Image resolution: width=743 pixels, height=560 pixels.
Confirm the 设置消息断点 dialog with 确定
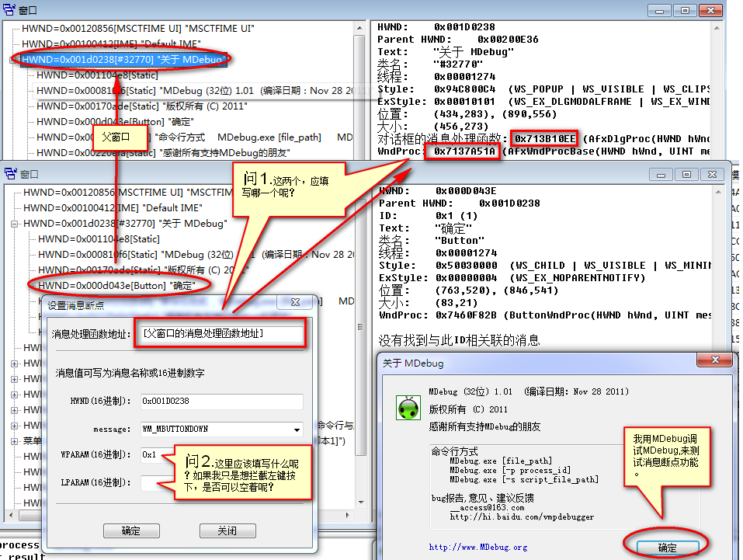coord(131,530)
